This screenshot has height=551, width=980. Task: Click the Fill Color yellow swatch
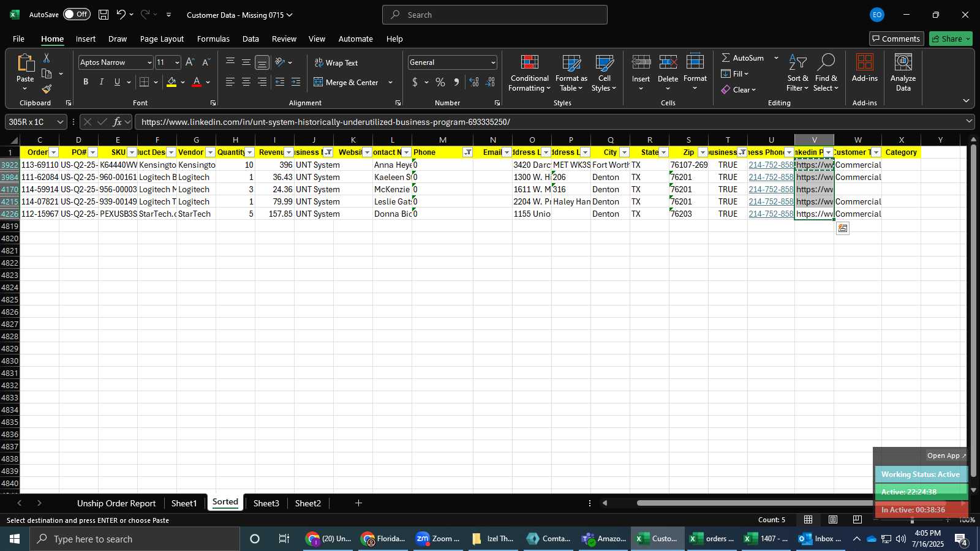point(171,82)
